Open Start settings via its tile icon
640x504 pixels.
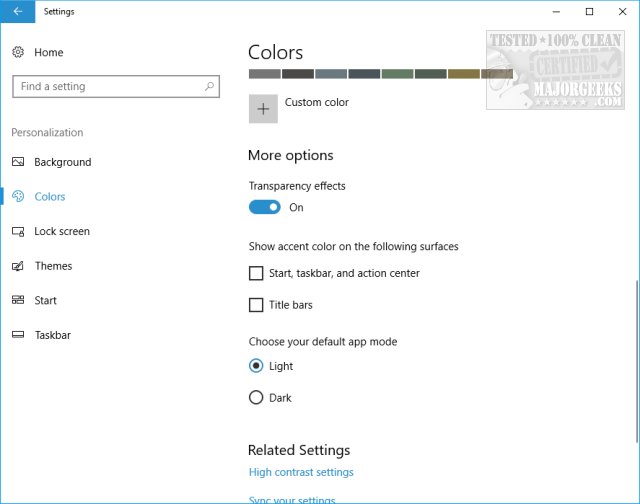coord(18,300)
